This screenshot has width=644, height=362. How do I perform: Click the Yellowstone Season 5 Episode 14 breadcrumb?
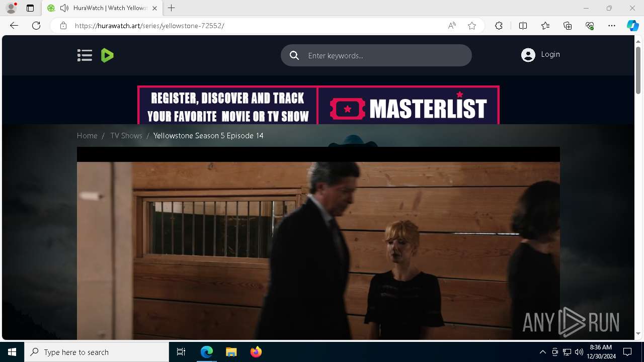tap(208, 136)
